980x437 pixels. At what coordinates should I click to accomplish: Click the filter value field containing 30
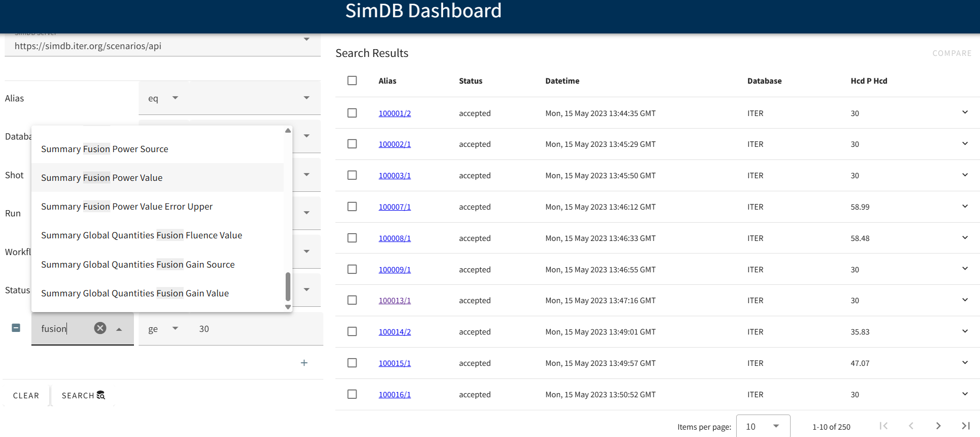(x=251, y=329)
